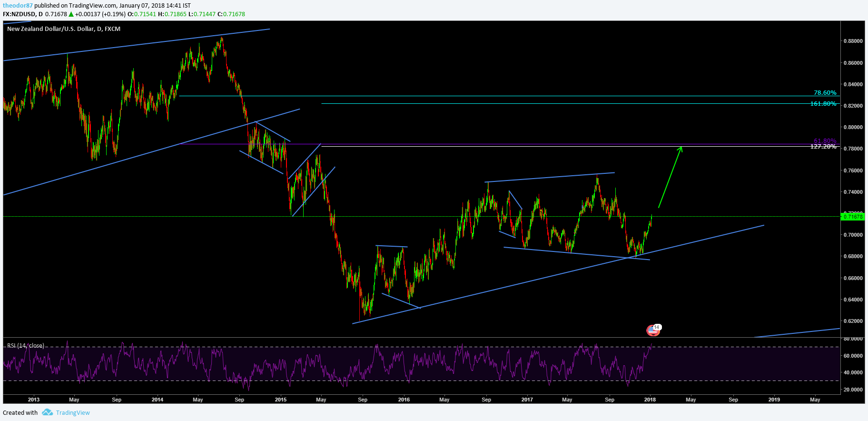Click the RSI 40.0000 axis label
Image resolution: width=868 pixels, height=421 pixels.
pos(853,372)
